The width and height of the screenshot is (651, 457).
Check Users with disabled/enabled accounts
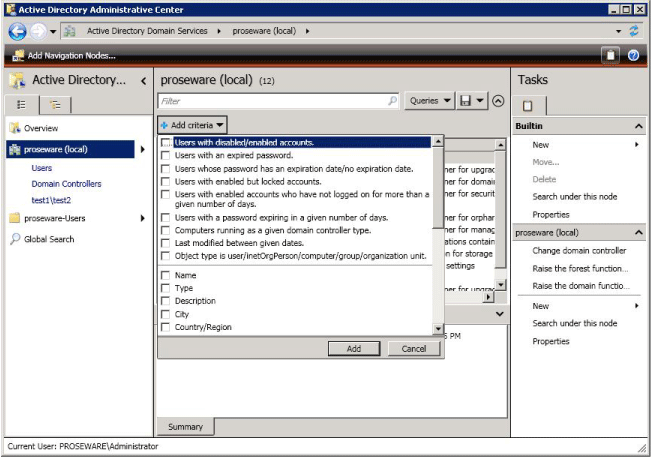click(165, 143)
